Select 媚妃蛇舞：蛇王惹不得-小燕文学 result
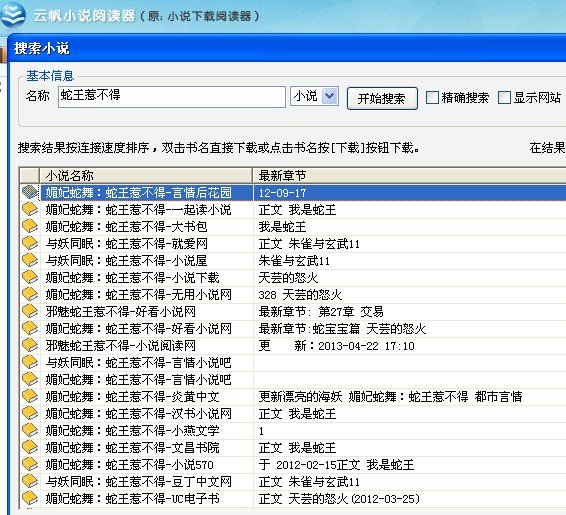 [x=132, y=431]
